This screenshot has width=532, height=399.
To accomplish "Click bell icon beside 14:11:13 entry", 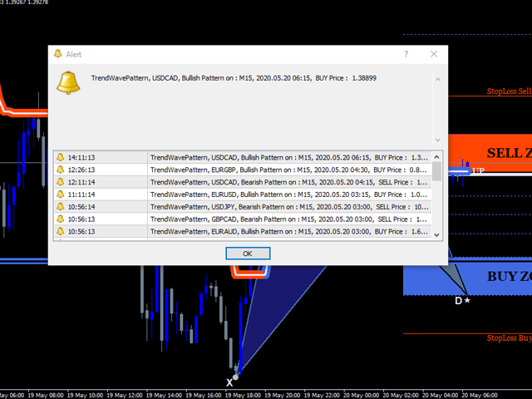I will click(61, 157).
